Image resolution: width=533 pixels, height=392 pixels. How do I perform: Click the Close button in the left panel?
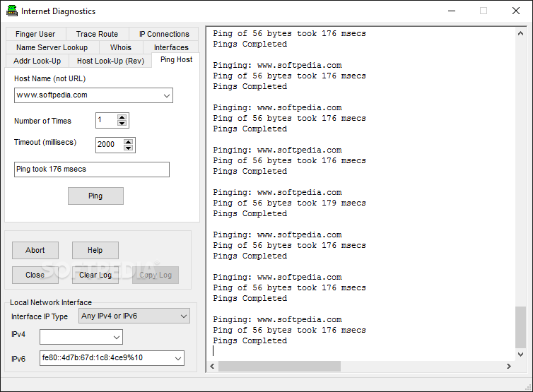(x=35, y=275)
